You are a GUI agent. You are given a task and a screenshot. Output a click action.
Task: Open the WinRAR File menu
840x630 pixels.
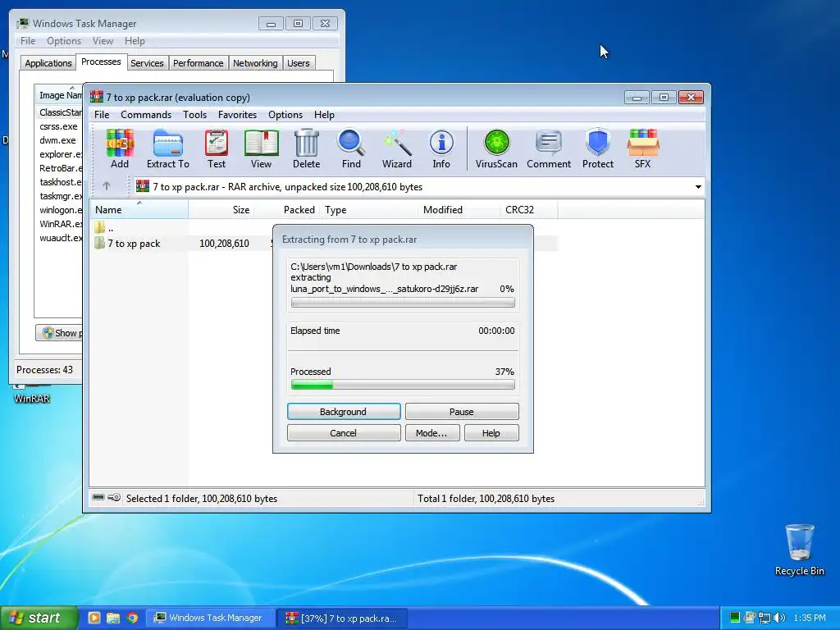[x=101, y=115]
